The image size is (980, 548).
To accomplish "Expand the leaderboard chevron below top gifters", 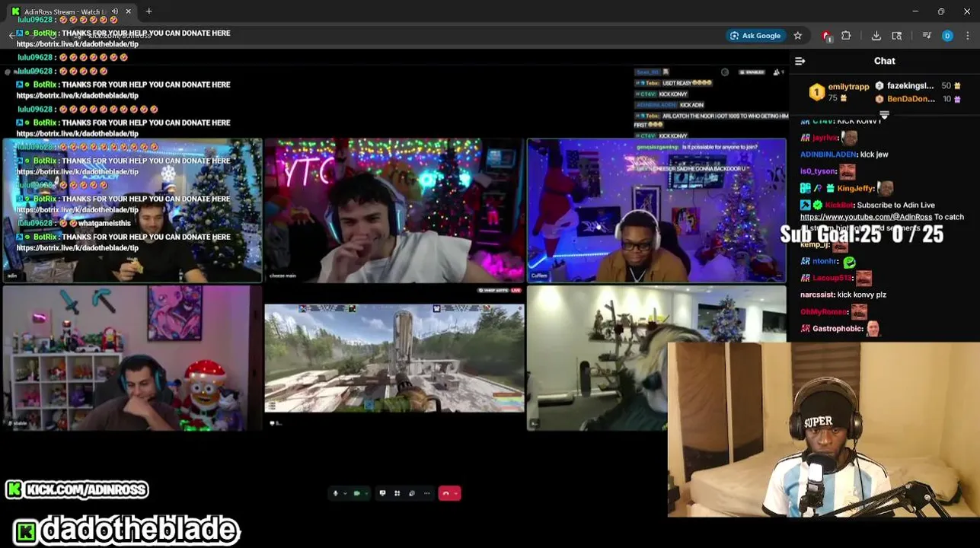I will tap(884, 114).
